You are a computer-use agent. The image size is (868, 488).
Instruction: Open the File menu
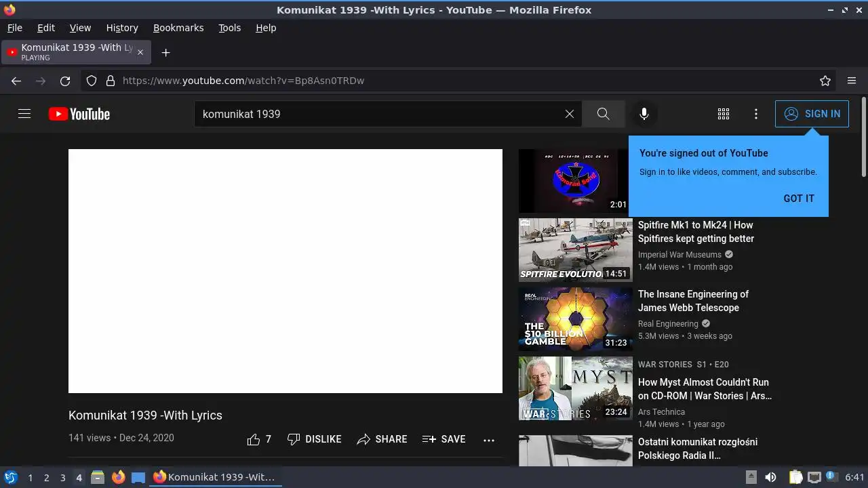click(15, 28)
